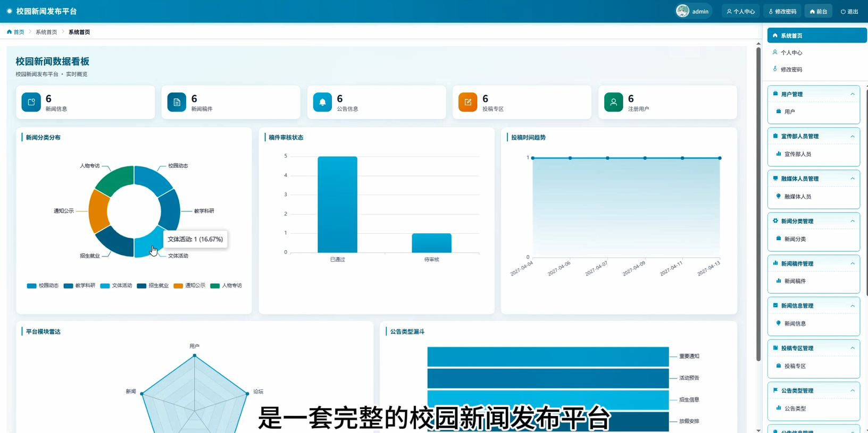Click the 新闻稿件 document icon in stat cards
This screenshot has width=868, height=433.
pos(177,102)
